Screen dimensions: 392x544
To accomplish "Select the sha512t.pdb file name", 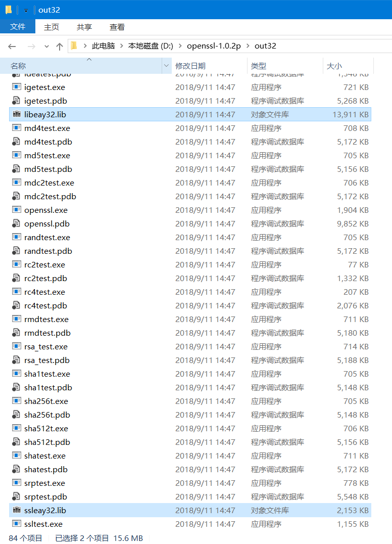I will pyautogui.click(x=47, y=442).
